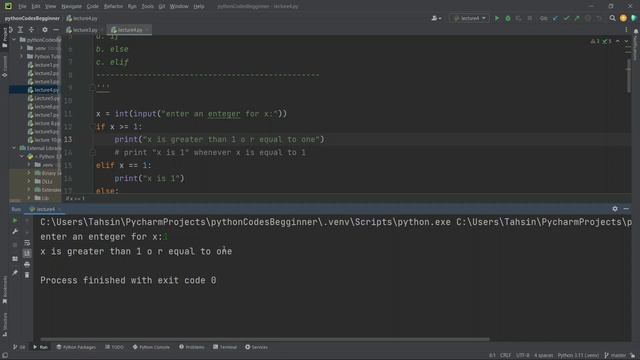
Task: Open the Services tool window
Action: coord(256,347)
